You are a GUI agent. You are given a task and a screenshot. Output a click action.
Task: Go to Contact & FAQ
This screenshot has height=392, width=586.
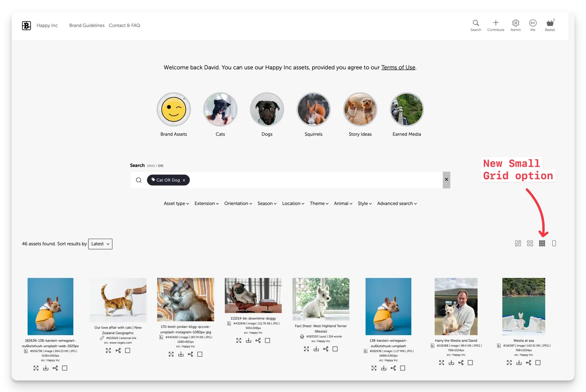[124, 26]
